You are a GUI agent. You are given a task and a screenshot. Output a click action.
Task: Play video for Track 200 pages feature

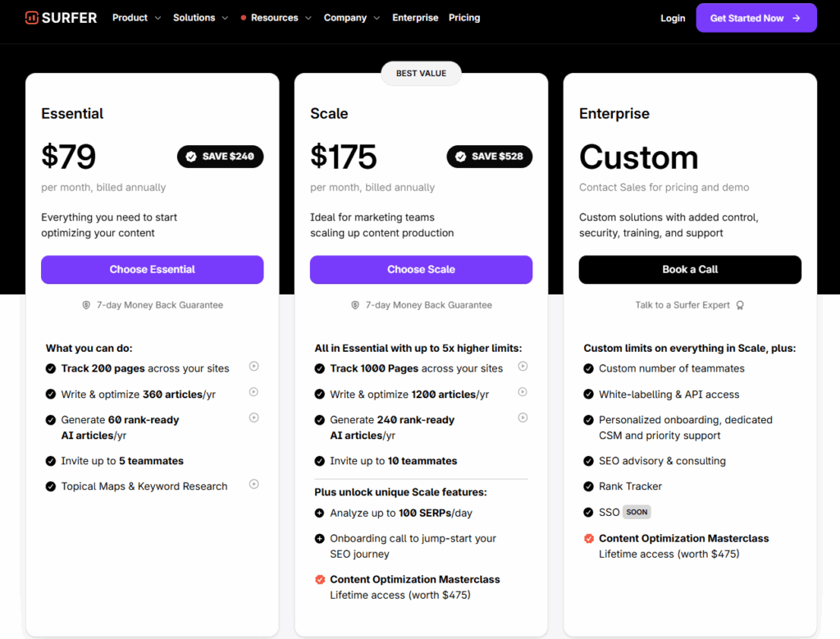coord(254,367)
